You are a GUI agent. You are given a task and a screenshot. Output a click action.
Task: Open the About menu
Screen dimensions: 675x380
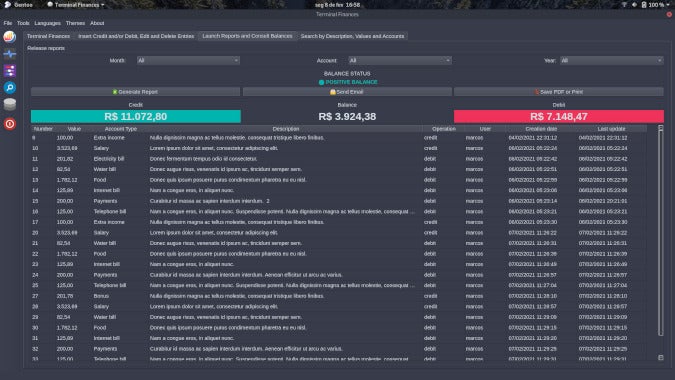pos(97,23)
